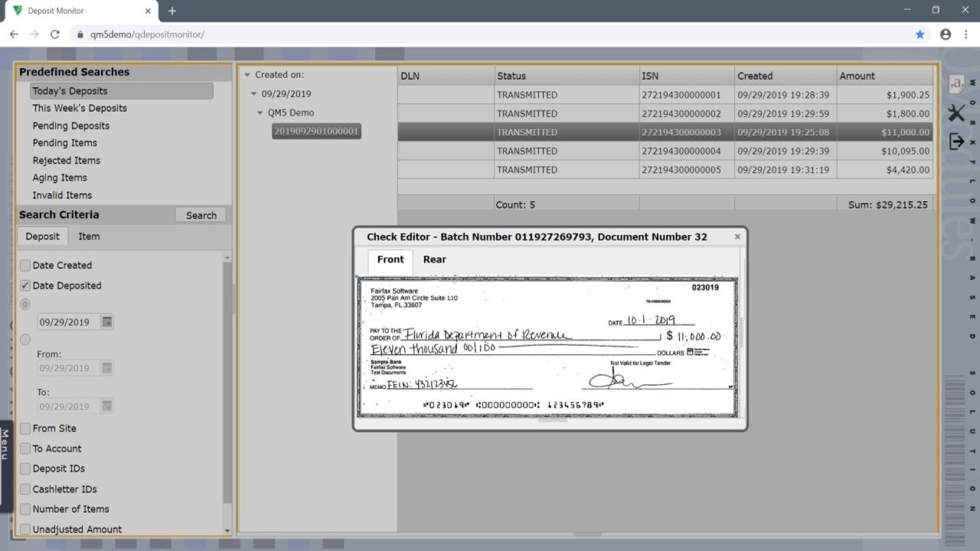This screenshot has height=551, width=980.
Task: Click the logout arrow icon
Action: click(x=956, y=141)
